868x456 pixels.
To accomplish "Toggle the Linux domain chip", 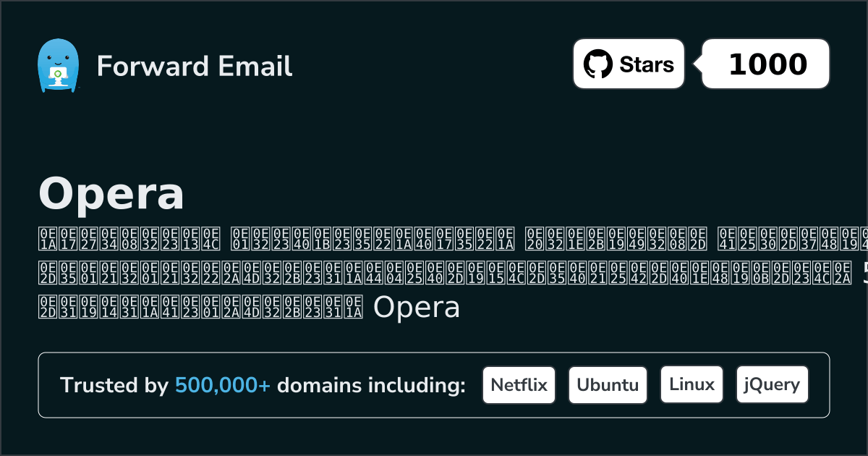I will (692, 384).
